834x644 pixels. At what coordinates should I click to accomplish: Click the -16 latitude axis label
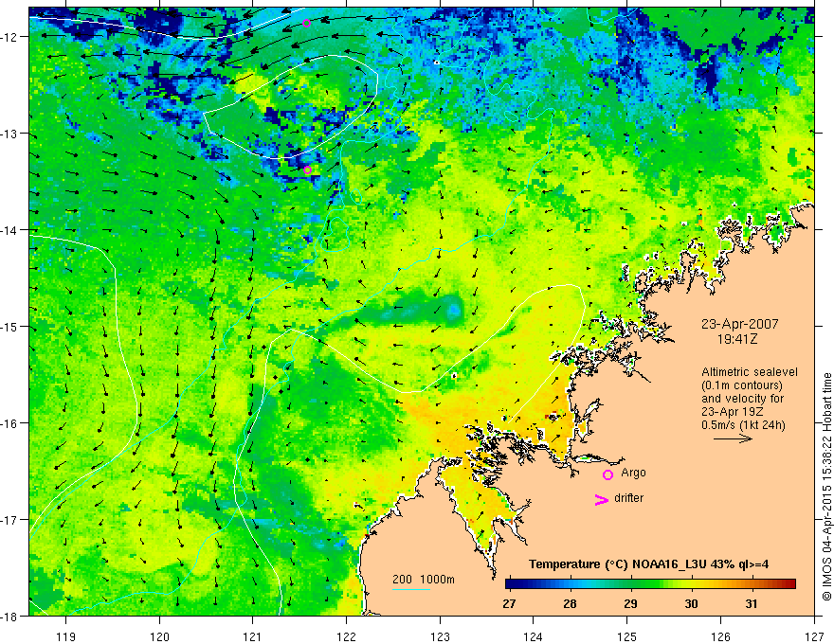10,423
